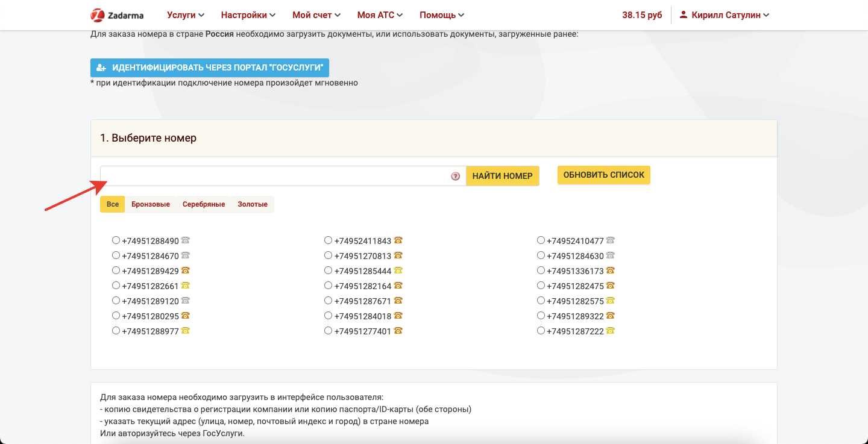The image size is (868, 444).
Task: Switch to the Бронзовые tab
Action: click(151, 204)
